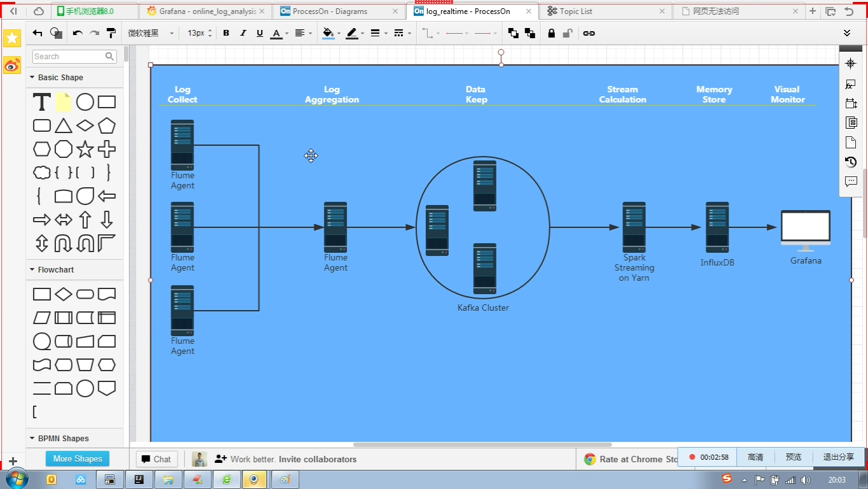Viewport: 868px width, 489px height.
Task: Open the graphic style panel icon in right dock
Action: pyautogui.click(x=851, y=83)
